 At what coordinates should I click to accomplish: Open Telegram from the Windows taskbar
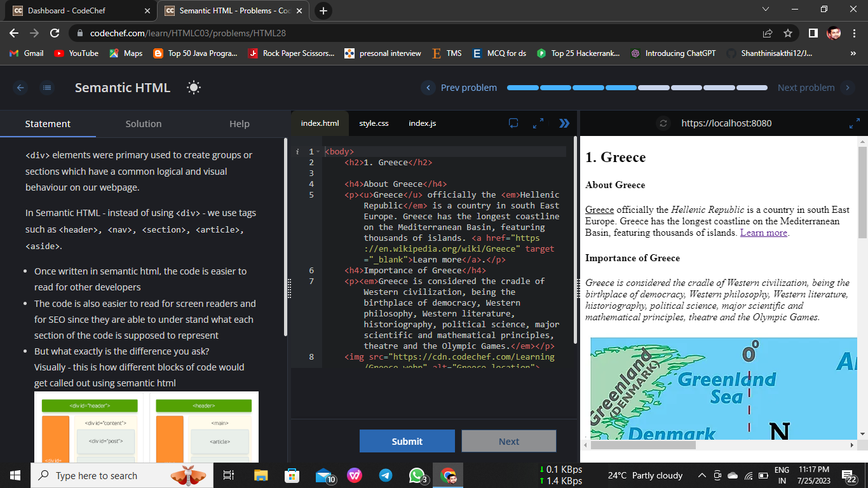386,475
